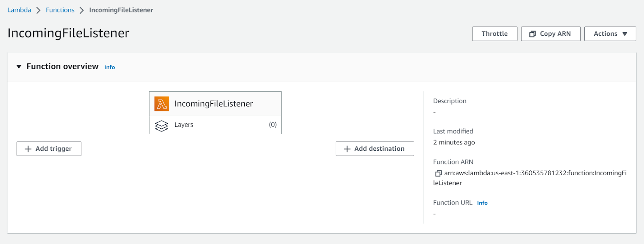Click the Function URL label
The width and height of the screenshot is (644, 244).
[x=453, y=203]
